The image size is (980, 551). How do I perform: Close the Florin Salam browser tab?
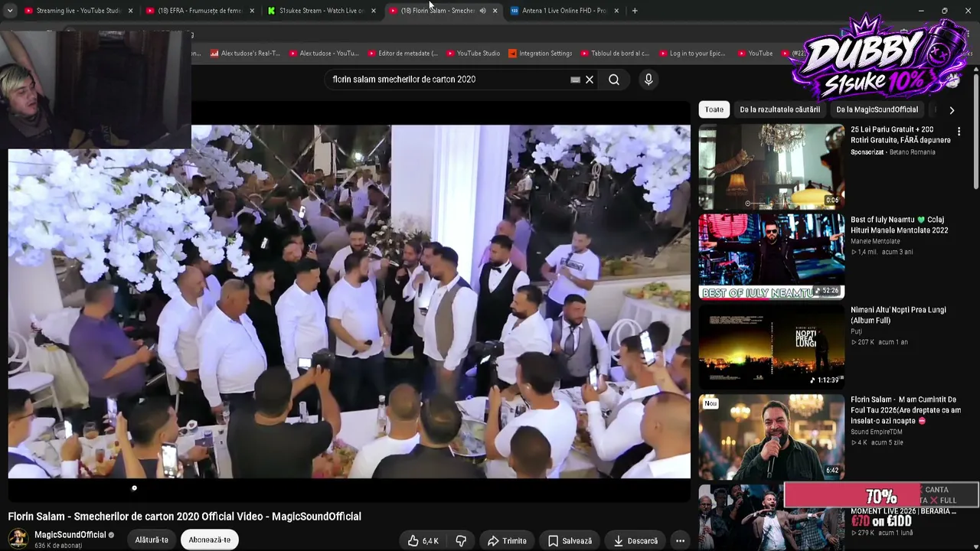click(495, 11)
